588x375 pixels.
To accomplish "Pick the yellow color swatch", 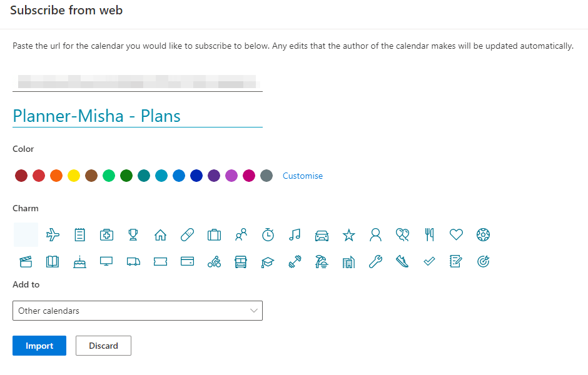I will 74,176.
